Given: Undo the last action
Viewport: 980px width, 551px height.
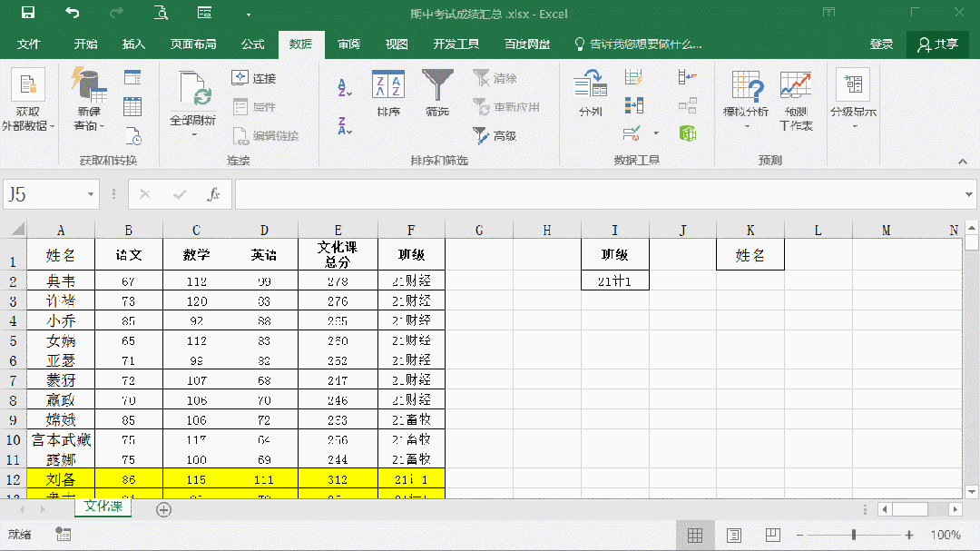Looking at the screenshot, I should click(73, 13).
